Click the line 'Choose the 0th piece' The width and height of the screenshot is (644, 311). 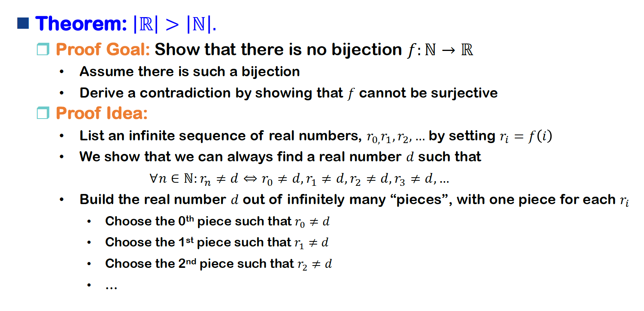coord(217,221)
